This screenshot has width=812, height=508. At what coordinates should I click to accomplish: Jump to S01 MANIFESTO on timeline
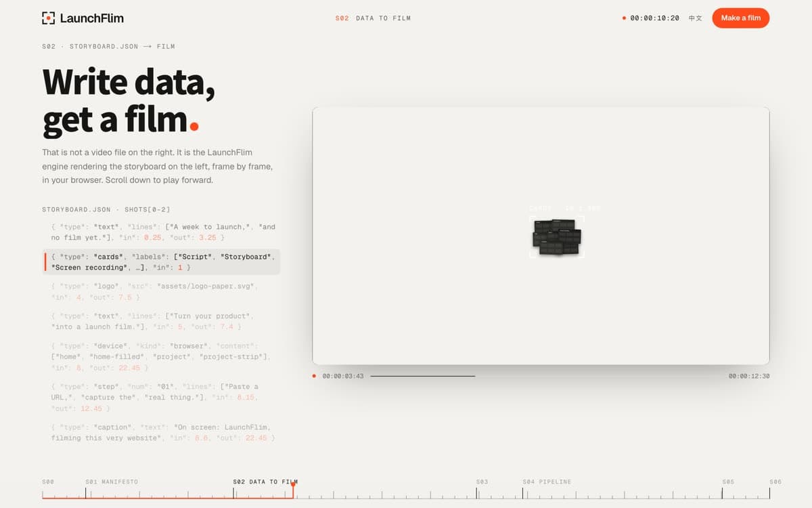click(112, 482)
